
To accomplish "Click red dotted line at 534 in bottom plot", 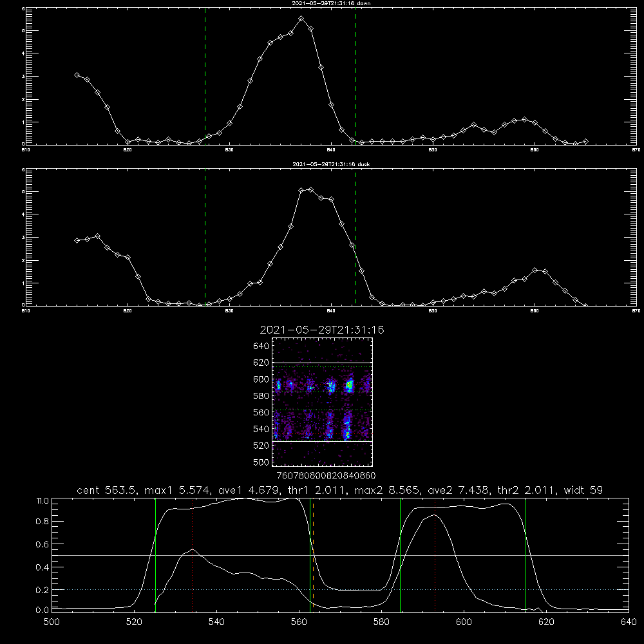I will tap(192, 555).
